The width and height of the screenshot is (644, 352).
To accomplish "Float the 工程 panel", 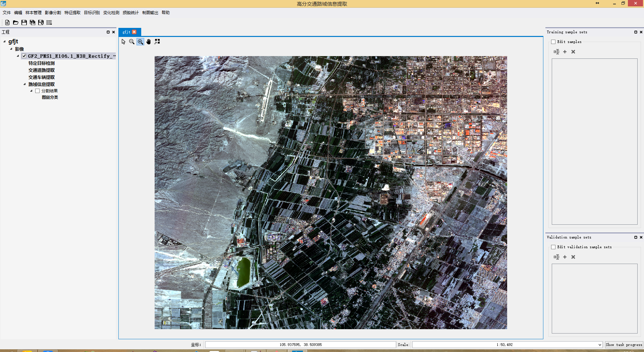I will [108, 32].
